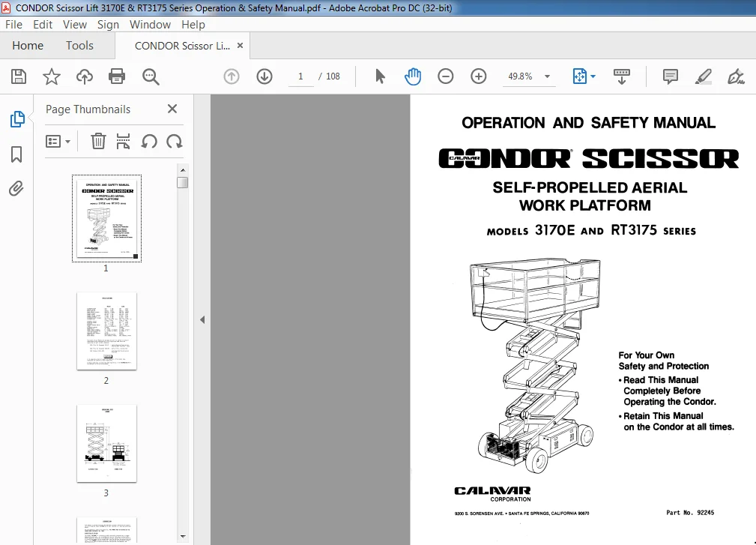Open the Window menu
The width and height of the screenshot is (756, 545).
click(x=150, y=25)
